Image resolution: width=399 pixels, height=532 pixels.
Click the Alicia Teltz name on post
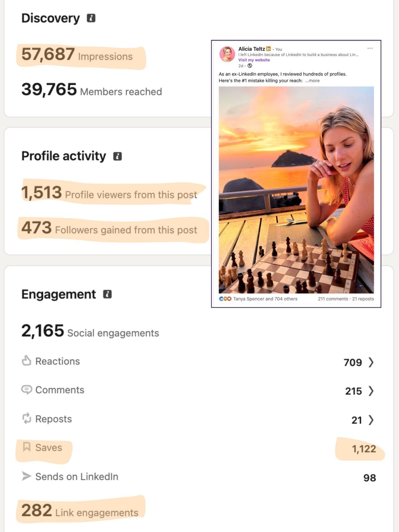point(252,49)
